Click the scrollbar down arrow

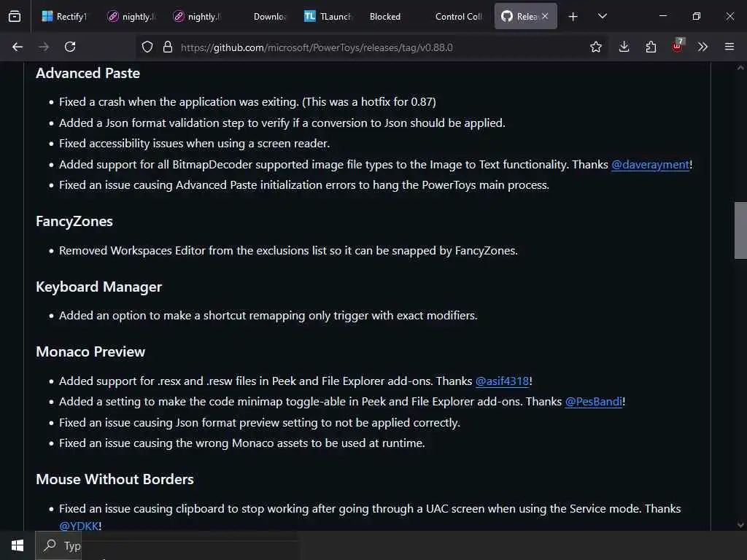tap(740, 525)
